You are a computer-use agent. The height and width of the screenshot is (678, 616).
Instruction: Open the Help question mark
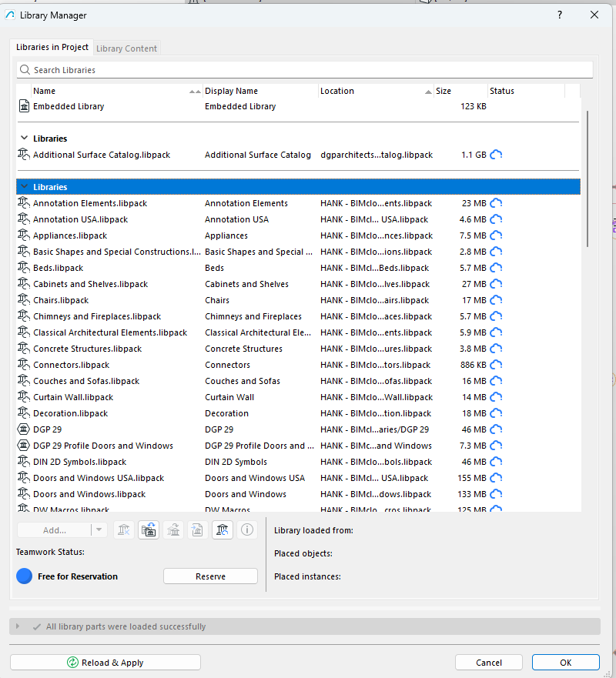pyautogui.click(x=560, y=15)
